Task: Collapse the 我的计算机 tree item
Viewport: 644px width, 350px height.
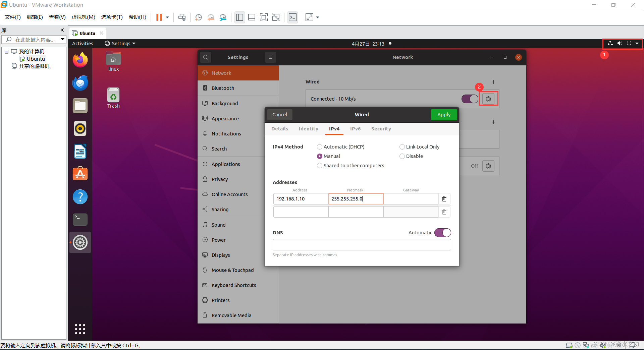Action: pyautogui.click(x=6, y=51)
